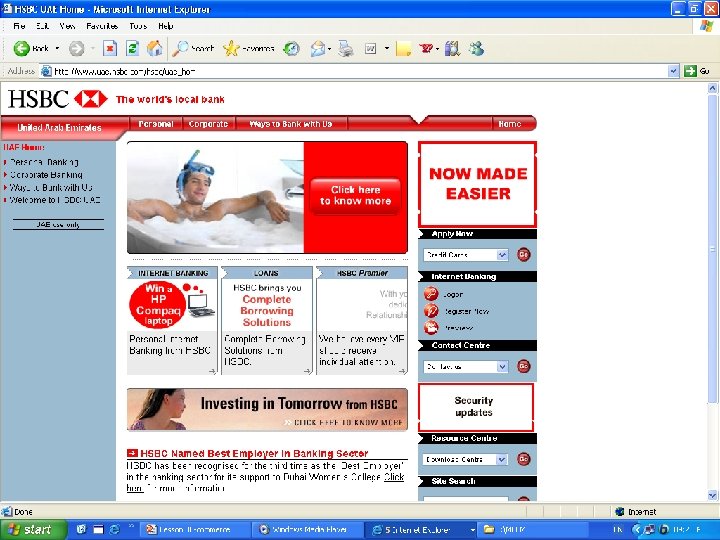Image resolution: width=720 pixels, height=540 pixels.
Task: Click the Investing in Tomorrow banner
Action: 267,410
